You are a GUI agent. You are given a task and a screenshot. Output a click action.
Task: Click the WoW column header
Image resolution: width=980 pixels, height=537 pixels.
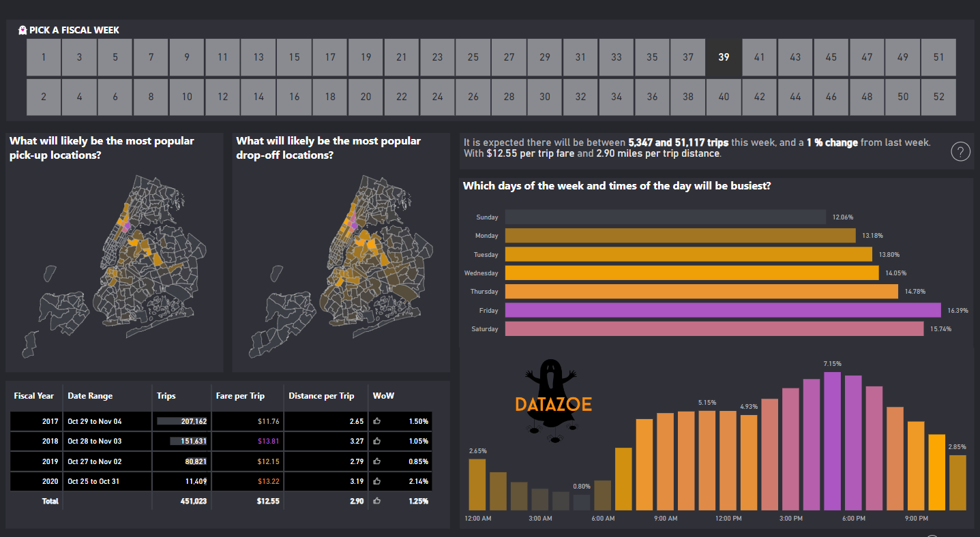(383, 396)
